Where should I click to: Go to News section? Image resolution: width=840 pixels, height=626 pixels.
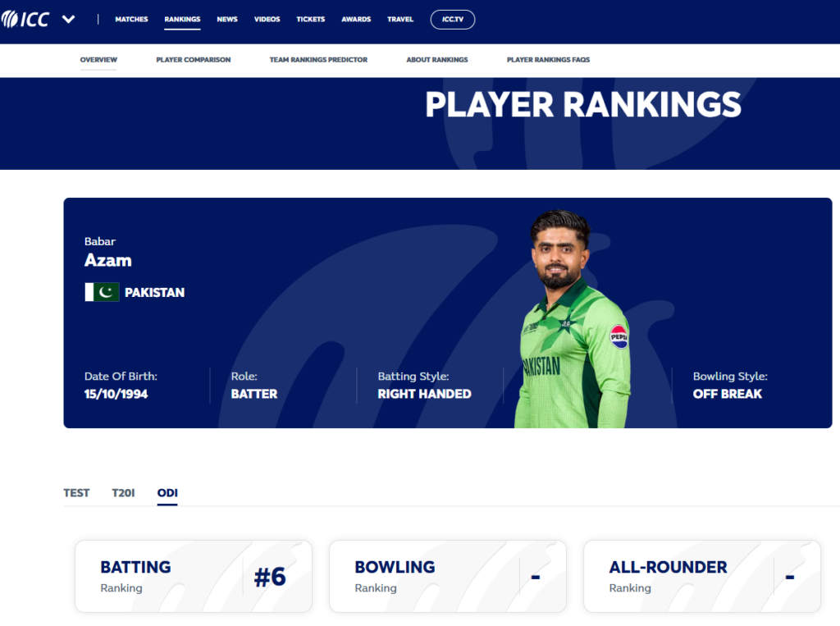click(x=227, y=19)
